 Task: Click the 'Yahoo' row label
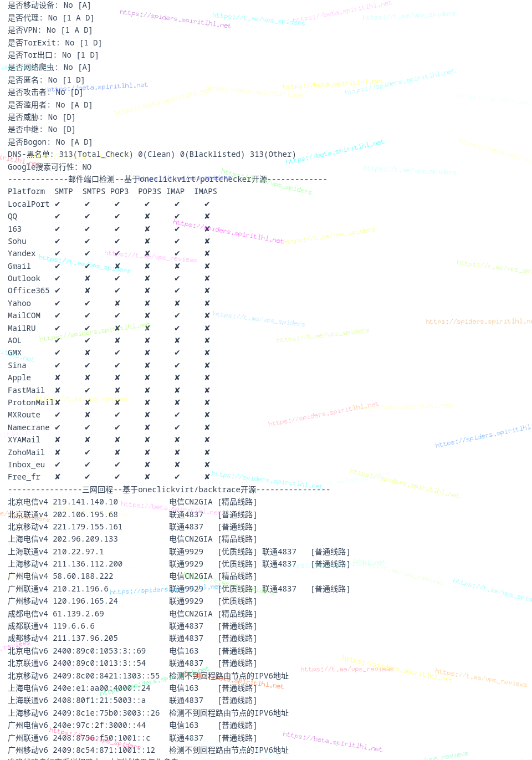tap(19, 303)
